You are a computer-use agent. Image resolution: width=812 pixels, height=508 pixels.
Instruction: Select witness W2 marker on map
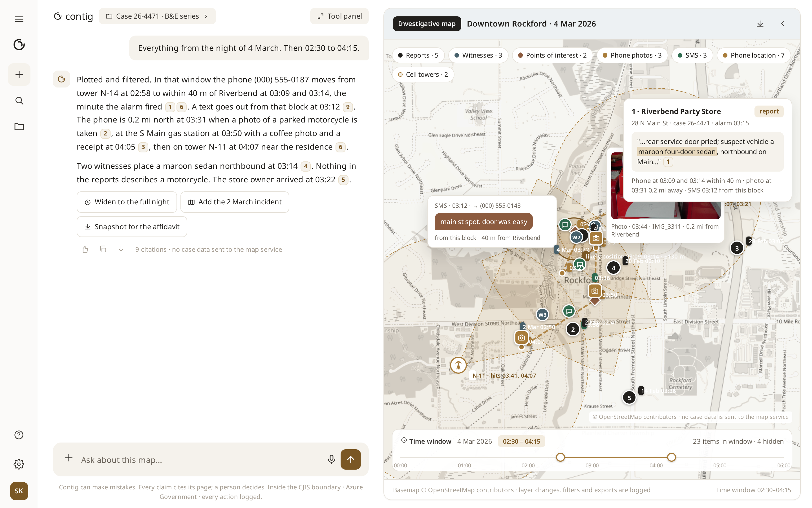pyautogui.click(x=576, y=237)
